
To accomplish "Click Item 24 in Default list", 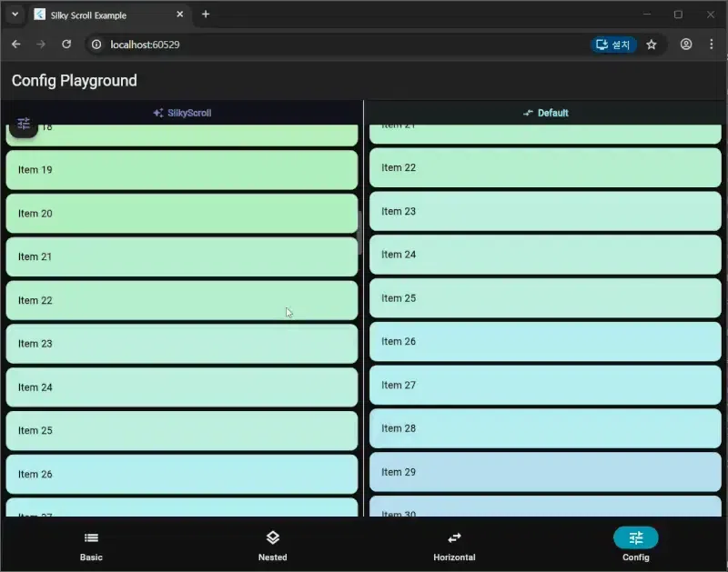I will coord(545,255).
